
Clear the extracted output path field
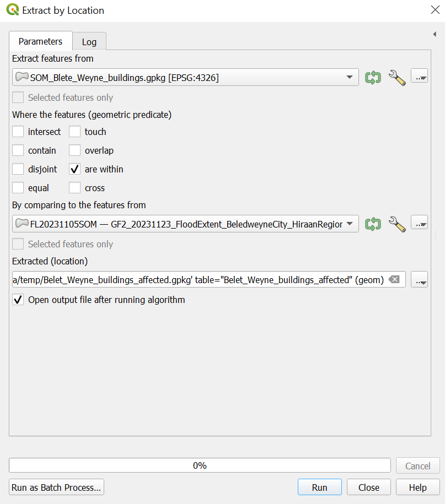coord(394,280)
